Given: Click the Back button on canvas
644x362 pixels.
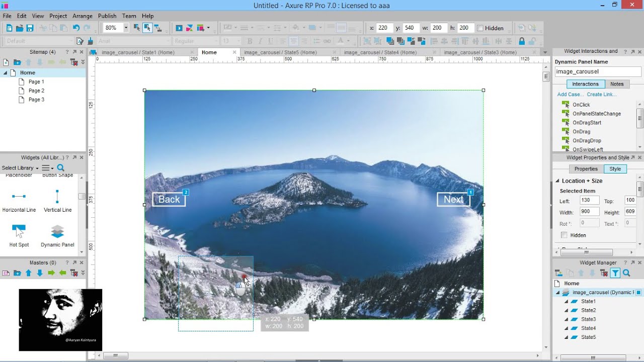Looking at the screenshot, I should pyautogui.click(x=169, y=200).
